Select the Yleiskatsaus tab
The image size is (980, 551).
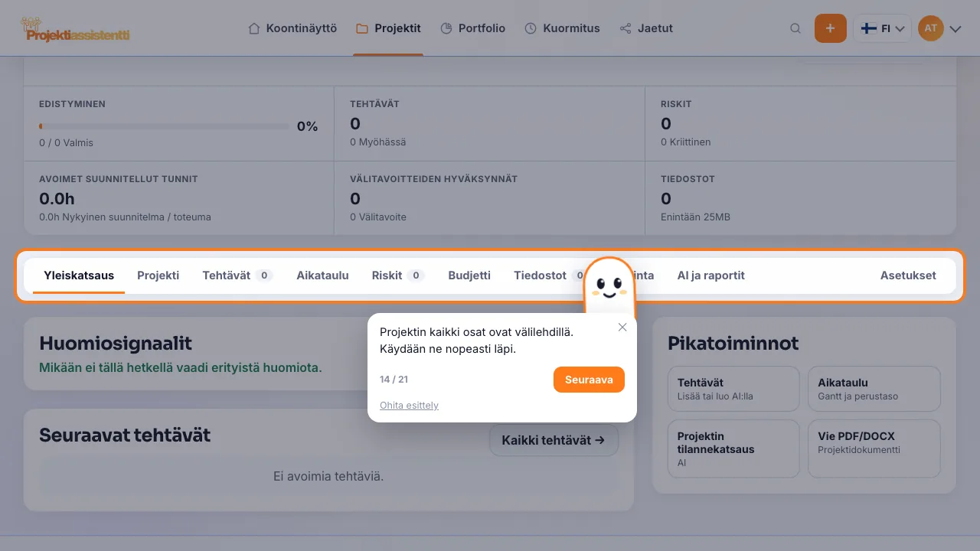[x=79, y=275]
